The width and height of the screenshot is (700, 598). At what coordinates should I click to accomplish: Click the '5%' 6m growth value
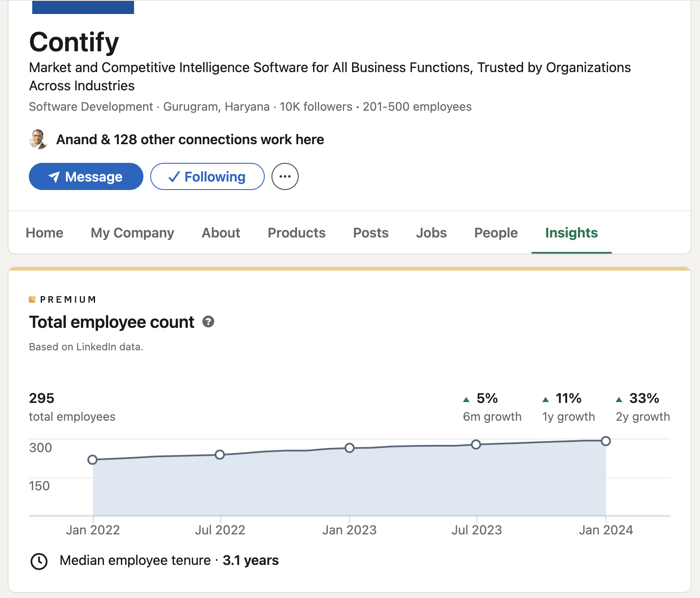(x=487, y=398)
